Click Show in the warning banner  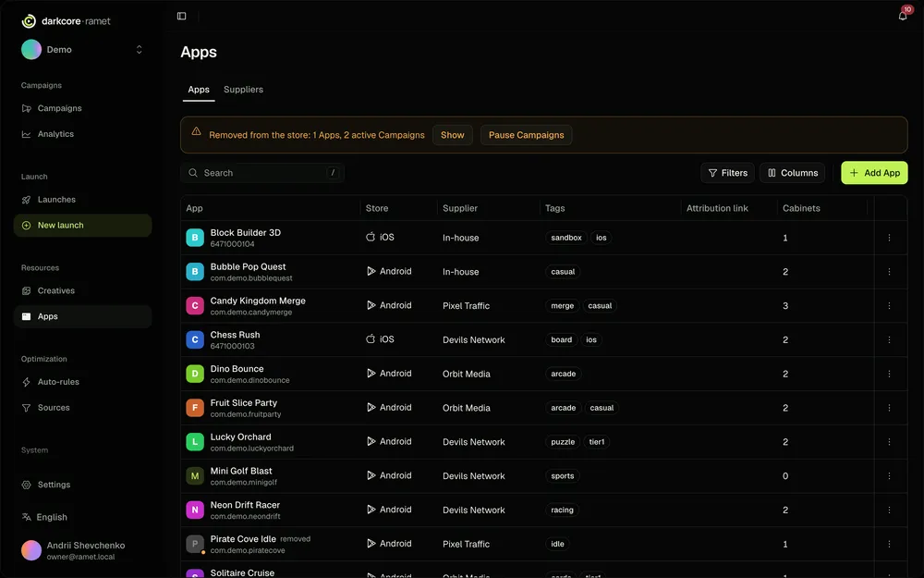(x=453, y=135)
